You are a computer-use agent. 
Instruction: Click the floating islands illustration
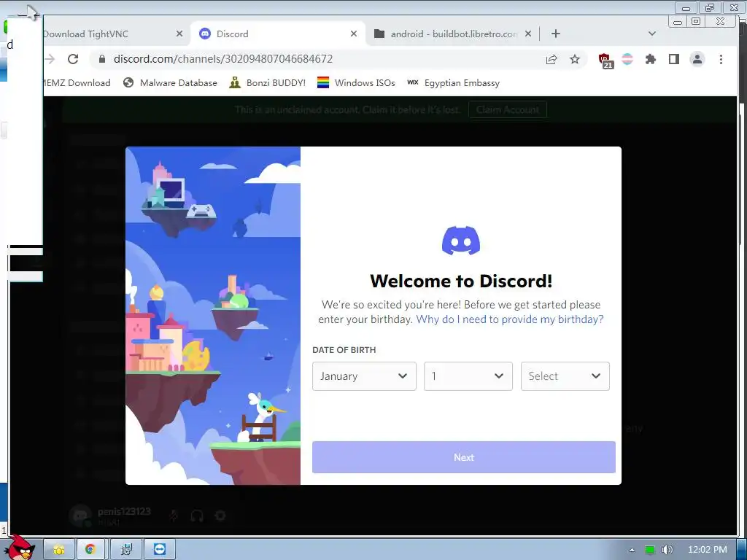pyautogui.click(x=213, y=316)
